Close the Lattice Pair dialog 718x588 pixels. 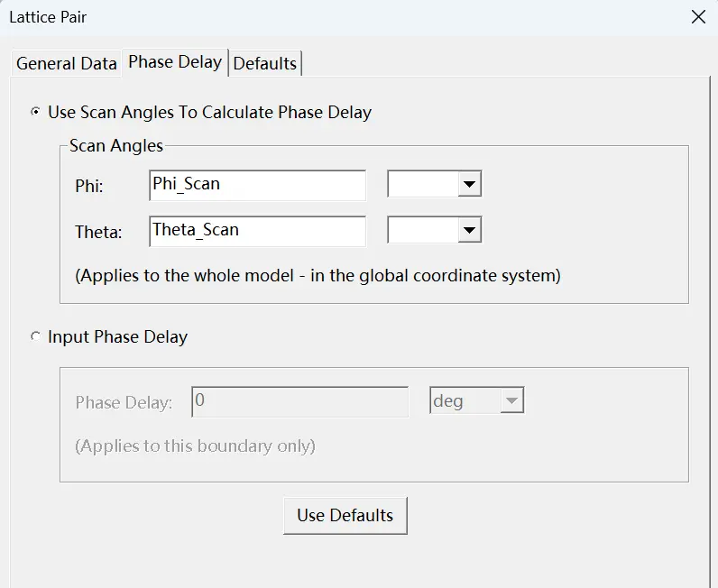[x=698, y=17]
